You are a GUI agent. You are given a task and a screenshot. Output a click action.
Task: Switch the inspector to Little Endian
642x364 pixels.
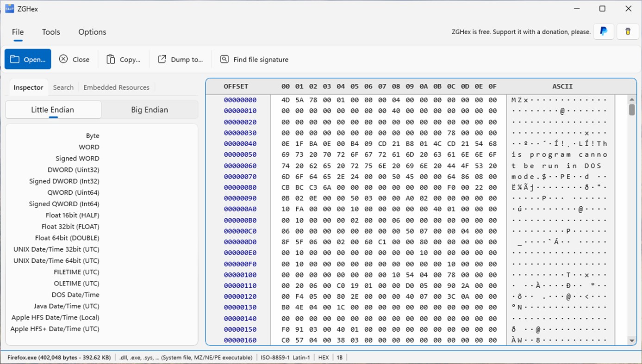pyautogui.click(x=53, y=110)
